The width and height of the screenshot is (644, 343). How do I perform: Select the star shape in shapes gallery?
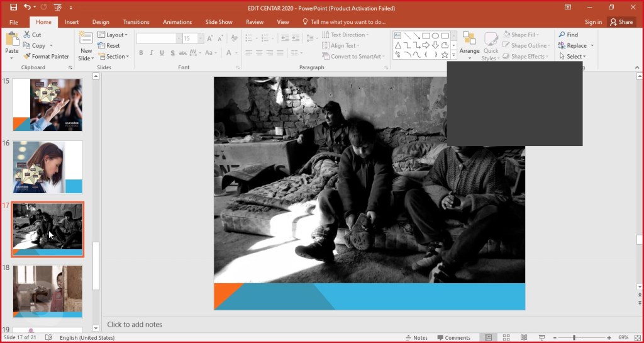(x=445, y=55)
